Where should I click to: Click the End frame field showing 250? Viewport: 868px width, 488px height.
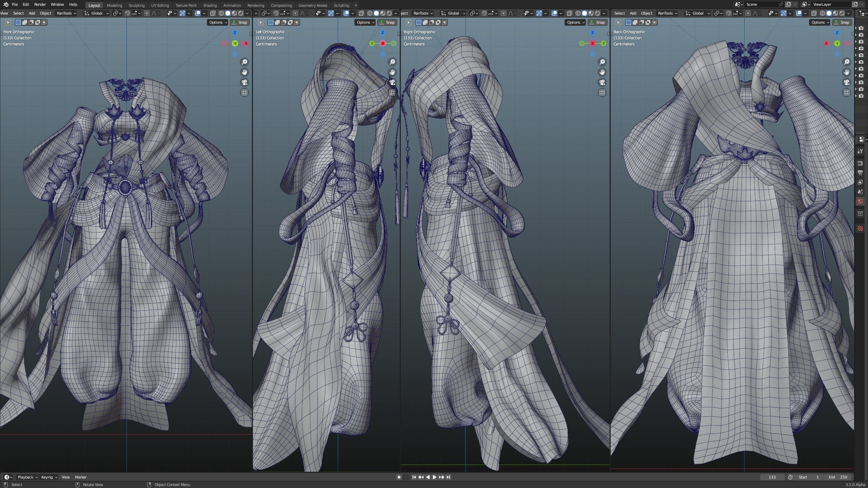(x=838, y=477)
